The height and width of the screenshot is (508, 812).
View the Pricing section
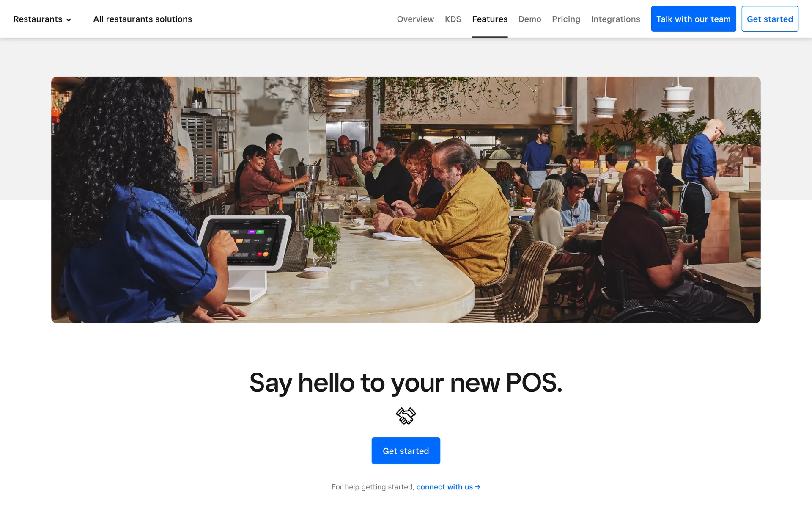point(566,19)
